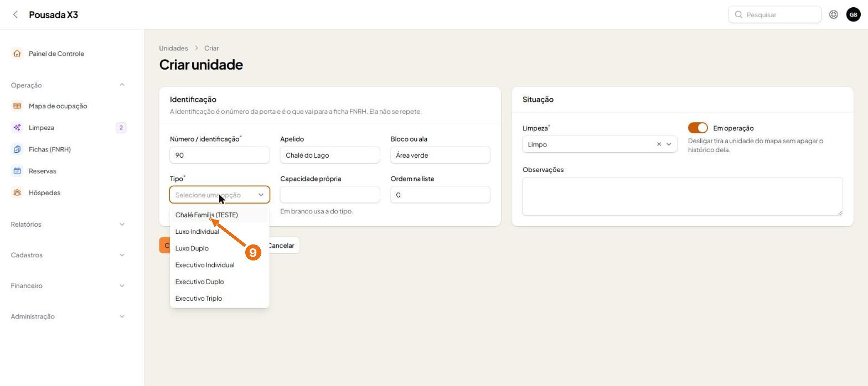The height and width of the screenshot is (386, 868).
Task: Expand the Cadastros sidebar section
Action: click(x=122, y=255)
